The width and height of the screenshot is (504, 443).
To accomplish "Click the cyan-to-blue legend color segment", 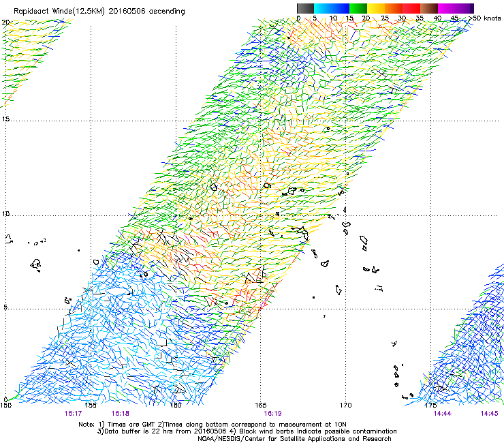I will pyautogui.click(x=332, y=8).
